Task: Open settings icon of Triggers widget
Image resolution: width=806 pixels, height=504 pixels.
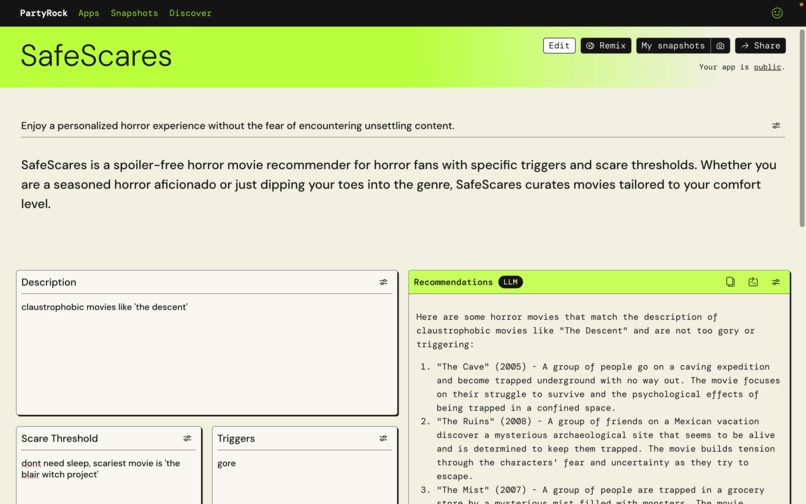Action: (383, 438)
